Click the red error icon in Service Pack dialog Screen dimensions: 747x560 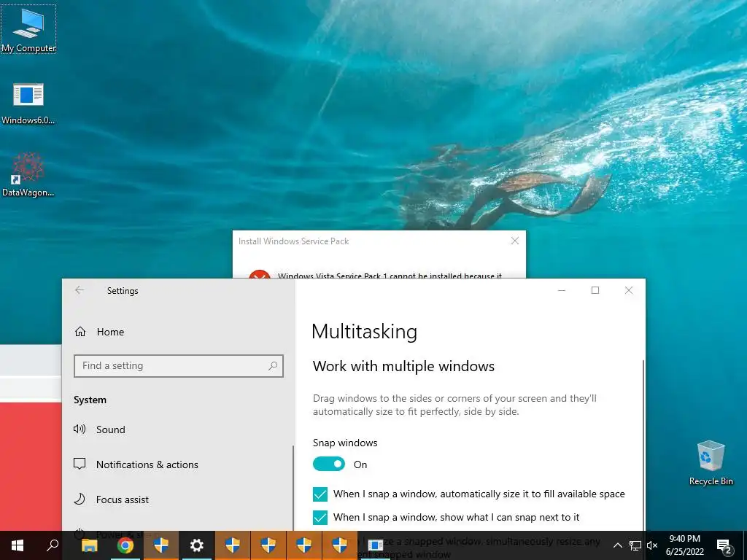[260, 274]
